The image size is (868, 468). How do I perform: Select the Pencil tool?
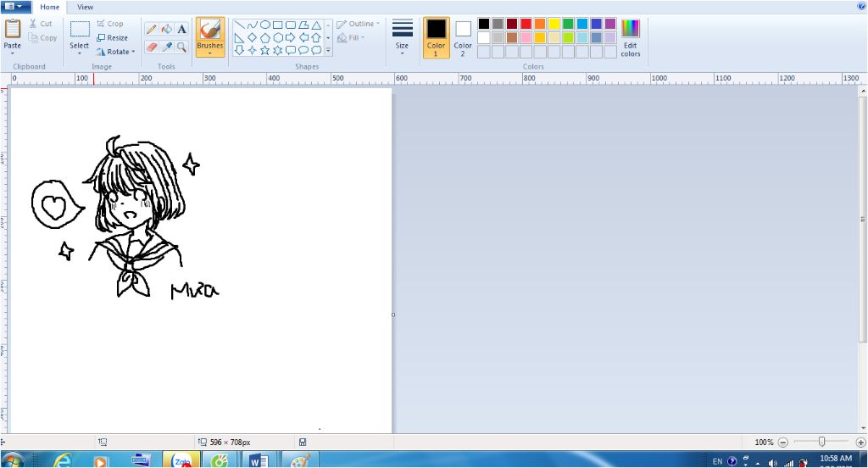[x=151, y=30]
